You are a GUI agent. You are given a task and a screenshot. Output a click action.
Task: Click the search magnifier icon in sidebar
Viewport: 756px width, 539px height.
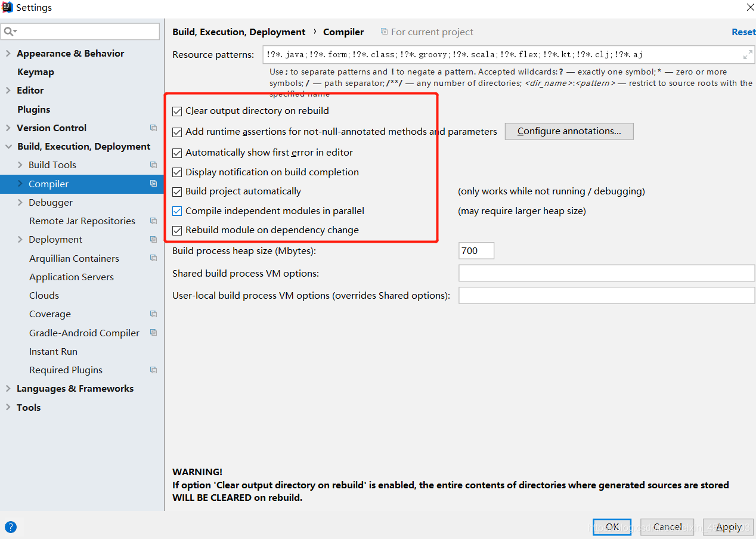click(10, 32)
